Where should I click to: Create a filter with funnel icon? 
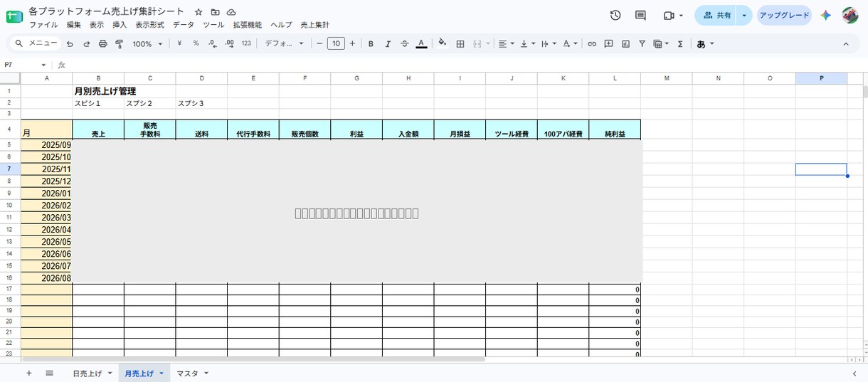pyautogui.click(x=642, y=43)
